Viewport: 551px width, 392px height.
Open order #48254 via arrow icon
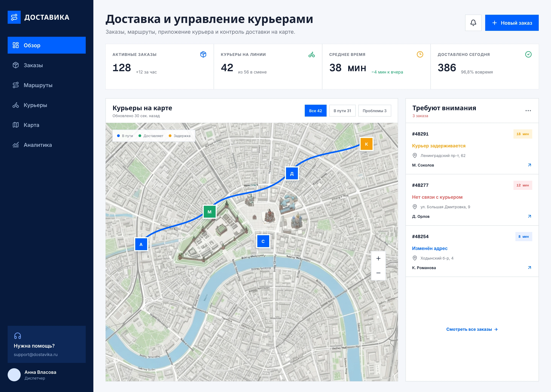click(x=529, y=268)
